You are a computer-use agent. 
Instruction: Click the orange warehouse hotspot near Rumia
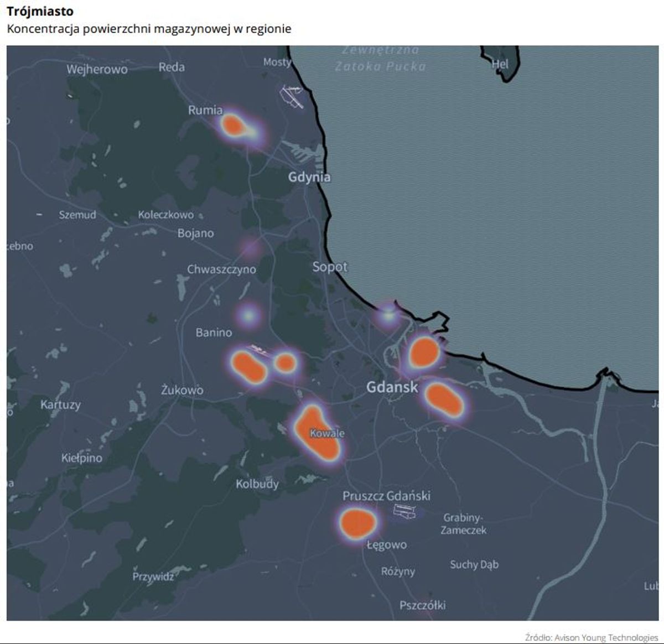click(233, 126)
